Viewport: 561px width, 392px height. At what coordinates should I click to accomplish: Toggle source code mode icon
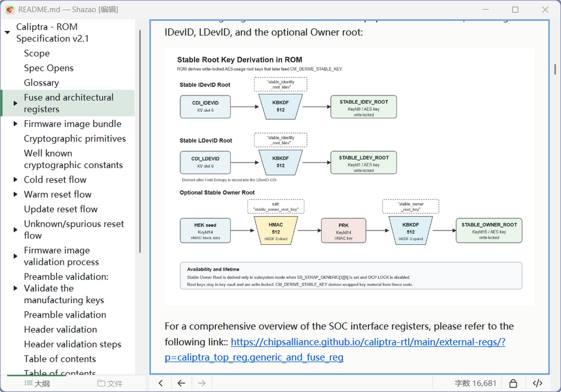pos(537,383)
